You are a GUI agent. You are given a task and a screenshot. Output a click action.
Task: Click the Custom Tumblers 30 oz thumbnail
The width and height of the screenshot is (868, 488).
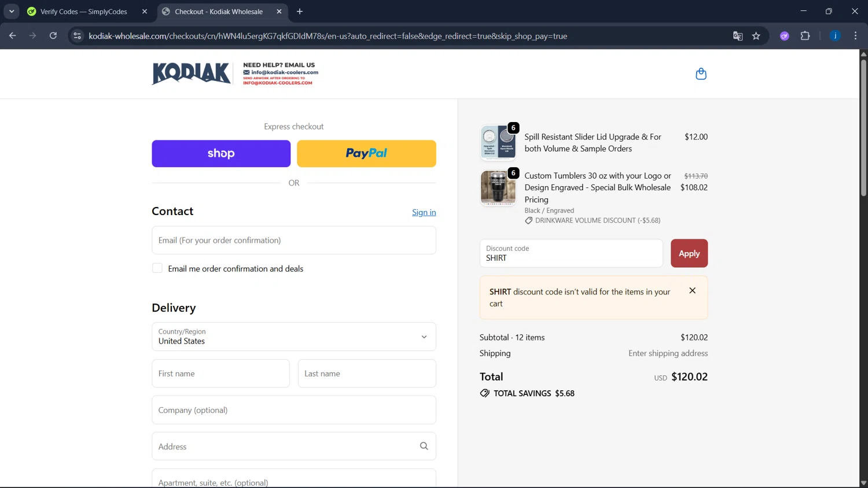pyautogui.click(x=498, y=188)
